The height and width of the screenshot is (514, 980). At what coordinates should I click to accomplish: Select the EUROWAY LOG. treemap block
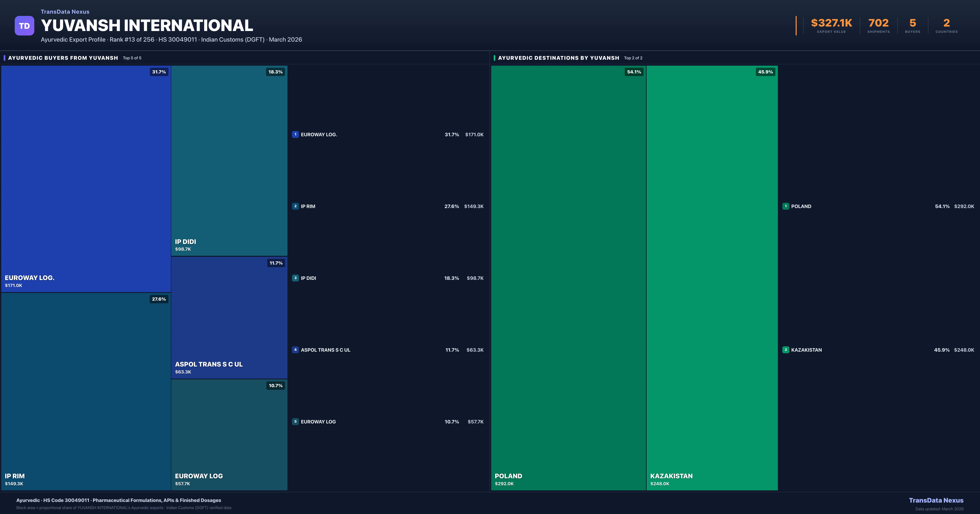tap(86, 179)
